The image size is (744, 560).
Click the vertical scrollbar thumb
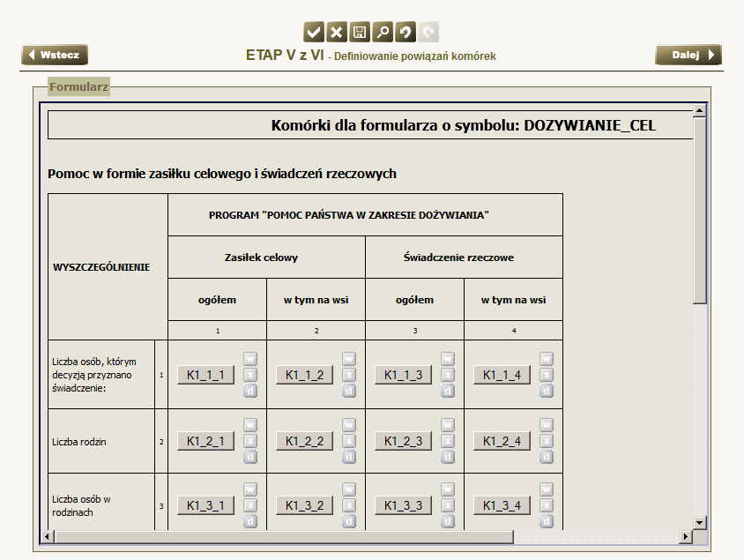pyautogui.click(x=699, y=210)
